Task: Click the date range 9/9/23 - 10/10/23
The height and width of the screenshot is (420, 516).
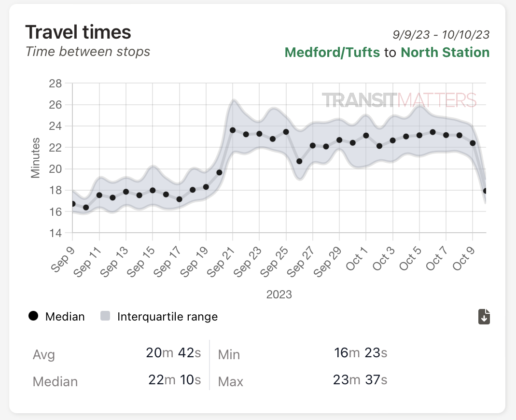Action: point(441,35)
